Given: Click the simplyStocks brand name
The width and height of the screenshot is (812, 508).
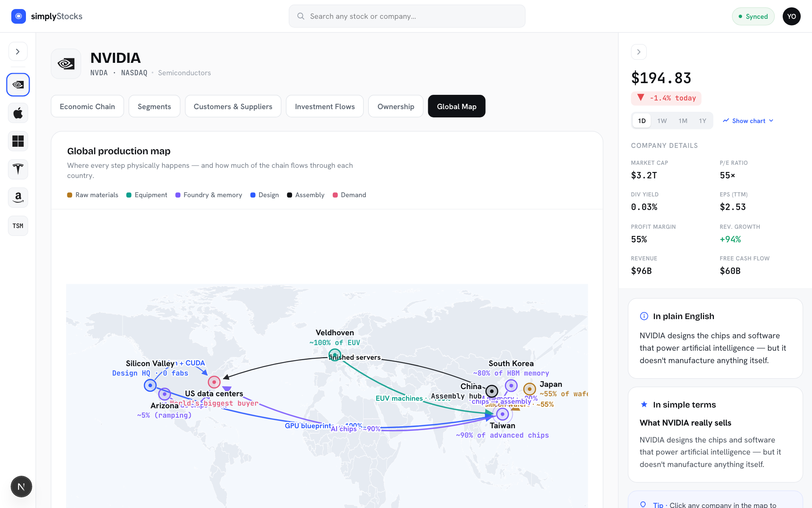Looking at the screenshot, I should 56,16.
